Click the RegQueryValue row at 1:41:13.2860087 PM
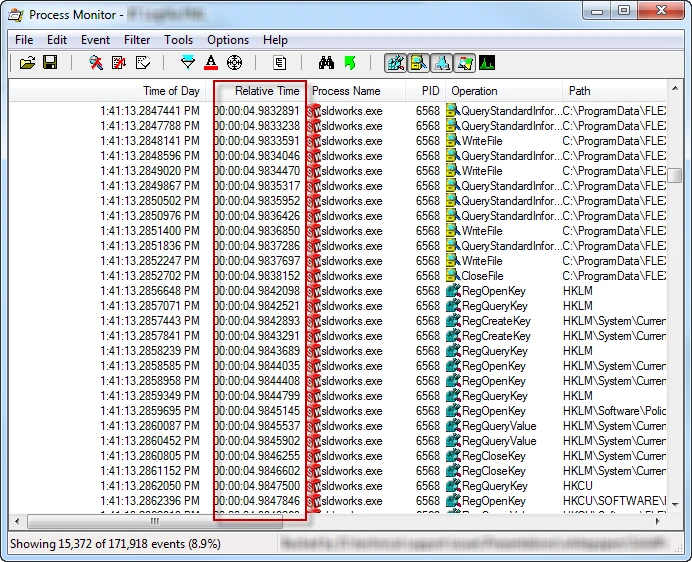 click(338, 426)
